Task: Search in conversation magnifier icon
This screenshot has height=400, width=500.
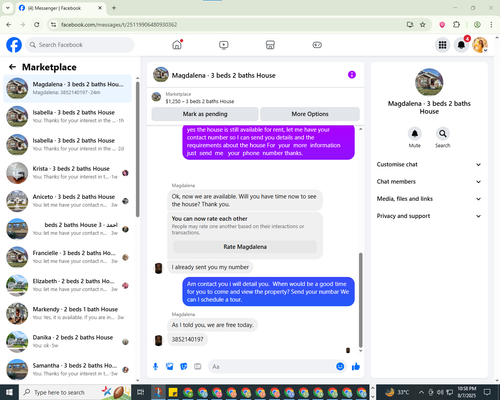Action: coord(443,134)
